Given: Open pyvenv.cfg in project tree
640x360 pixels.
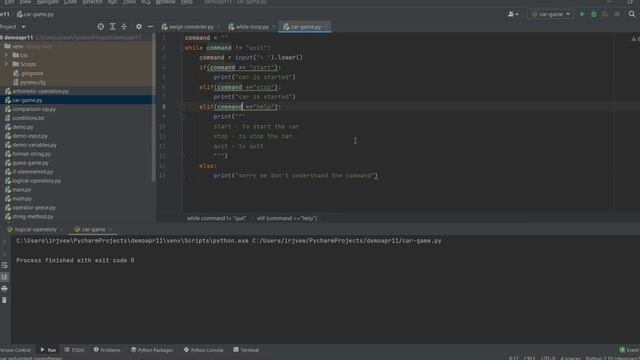Looking at the screenshot, I should [x=32, y=82].
